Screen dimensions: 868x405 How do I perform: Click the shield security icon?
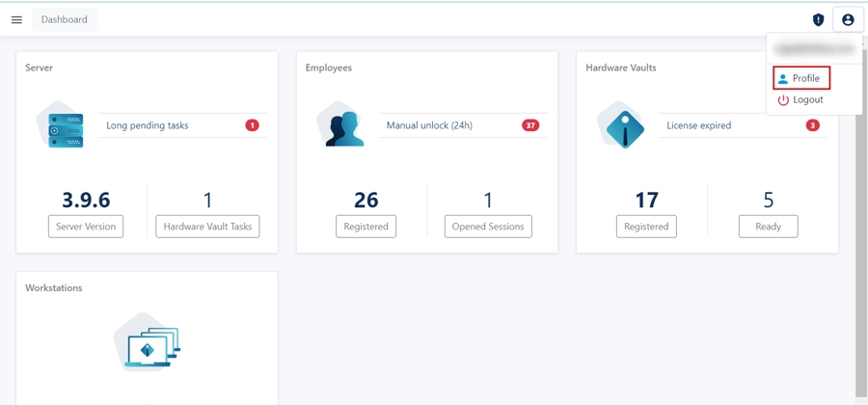[x=818, y=19]
